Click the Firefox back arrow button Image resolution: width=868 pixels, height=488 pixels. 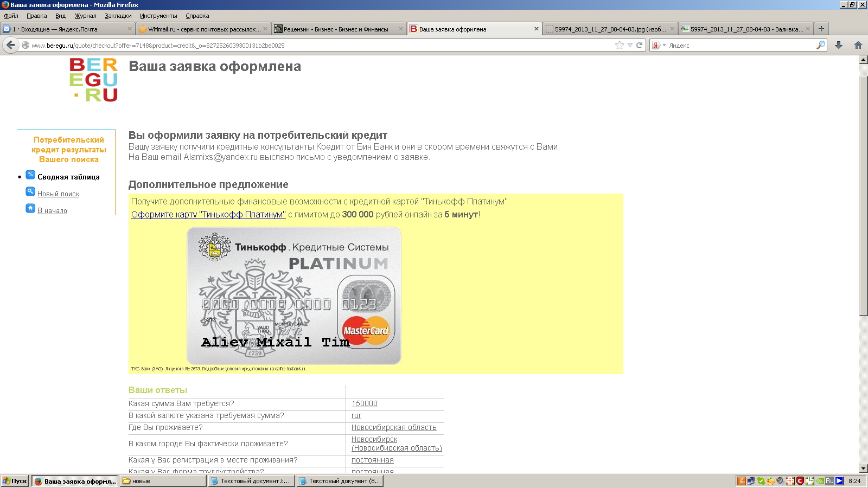point(10,45)
